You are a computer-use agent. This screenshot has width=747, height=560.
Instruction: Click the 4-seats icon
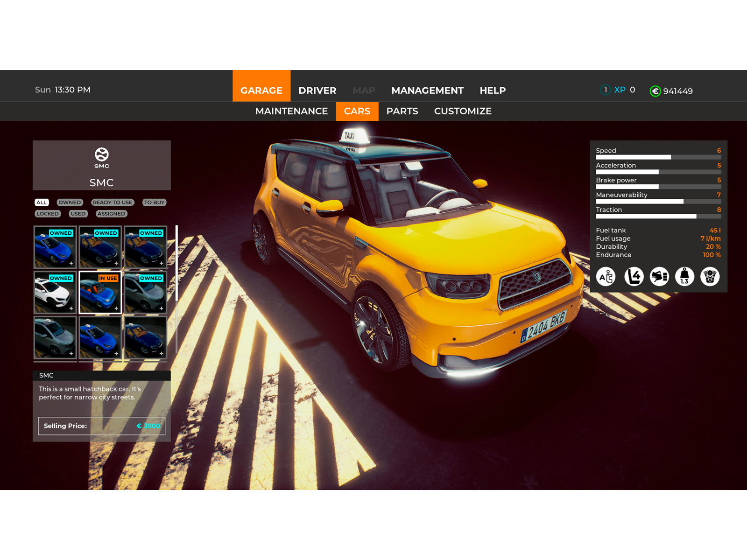[x=634, y=277]
